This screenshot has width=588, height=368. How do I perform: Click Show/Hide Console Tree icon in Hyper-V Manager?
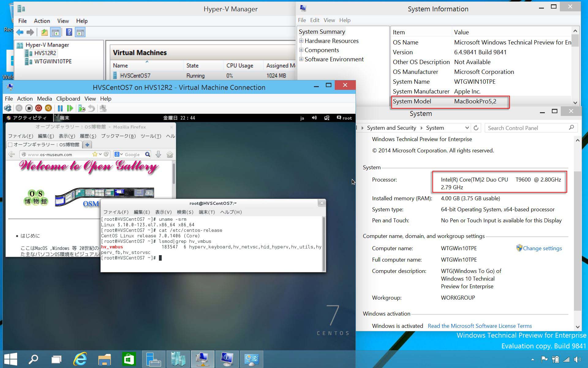(x=55, y=32)
